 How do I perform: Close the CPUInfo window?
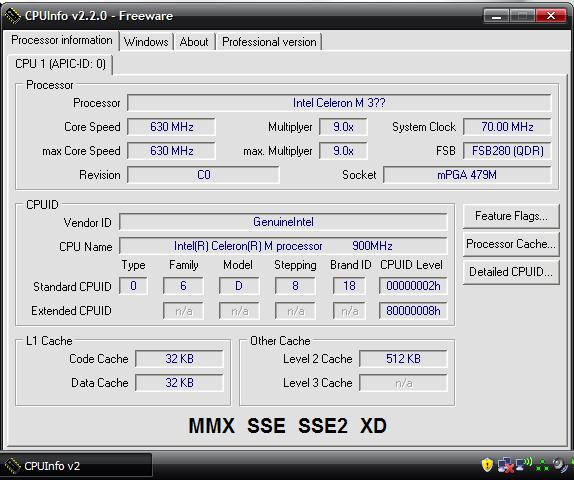click(x=551, y=16)
